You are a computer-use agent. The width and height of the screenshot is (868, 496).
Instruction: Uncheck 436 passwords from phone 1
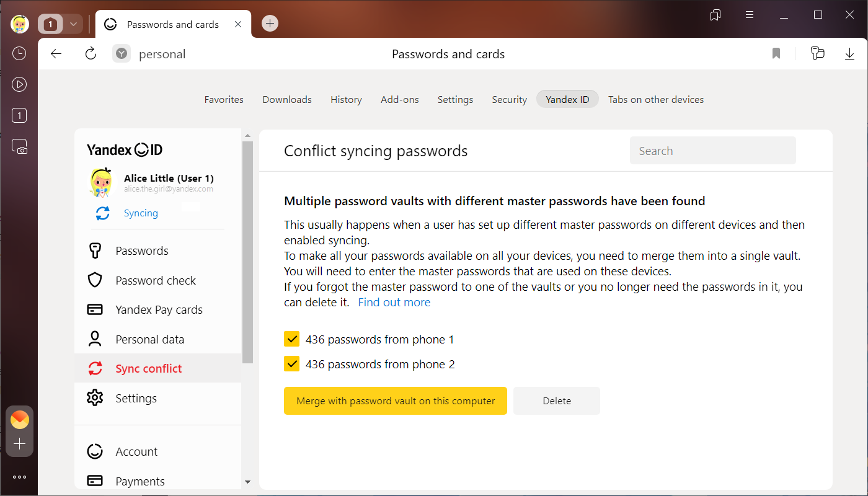291,339
